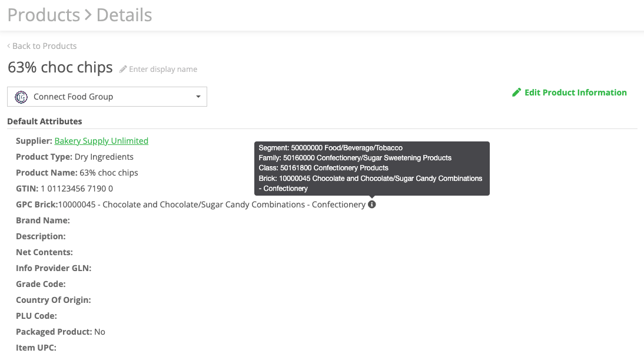The image size is (644, 363).
Task: Click the green pencil icon for editing product
Action: pyautogui.click(x=516, y=93)
